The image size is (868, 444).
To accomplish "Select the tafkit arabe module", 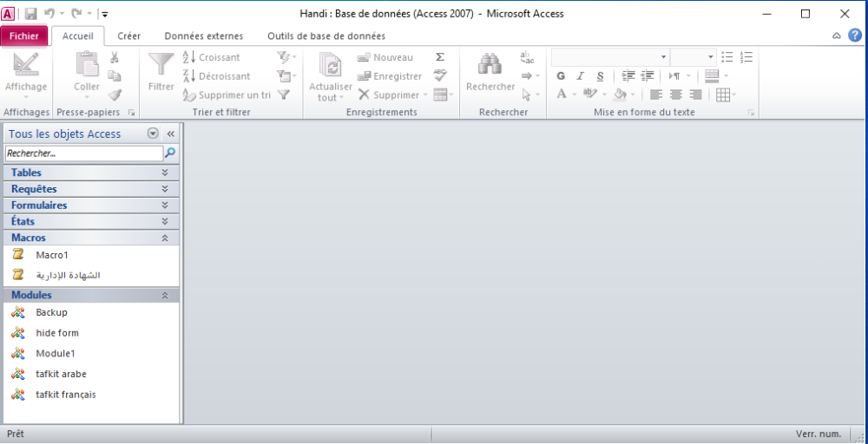I will pos(91,374).
